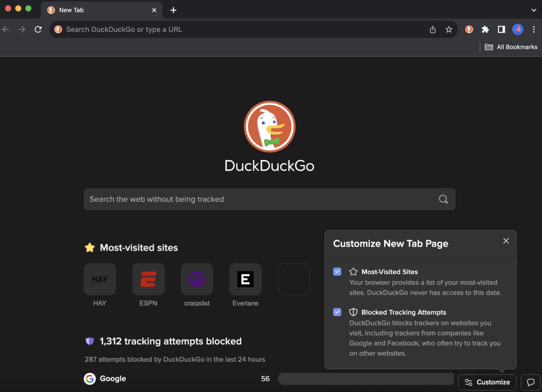Image resolution: width=542 pixels, height=392 pixels.
Task: Start a search with the magnifying glass icon
Action: tap(443, 199)
